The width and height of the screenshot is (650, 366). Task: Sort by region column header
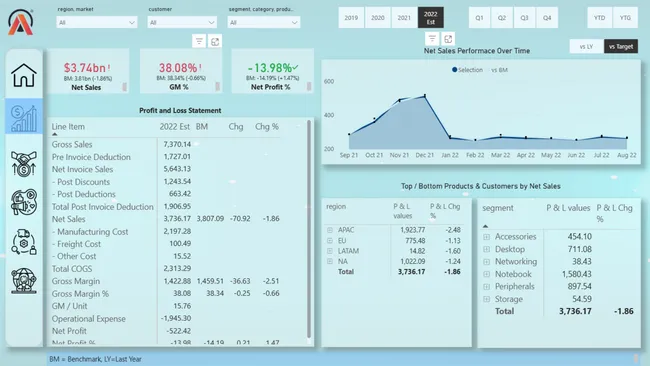[336, 206]
